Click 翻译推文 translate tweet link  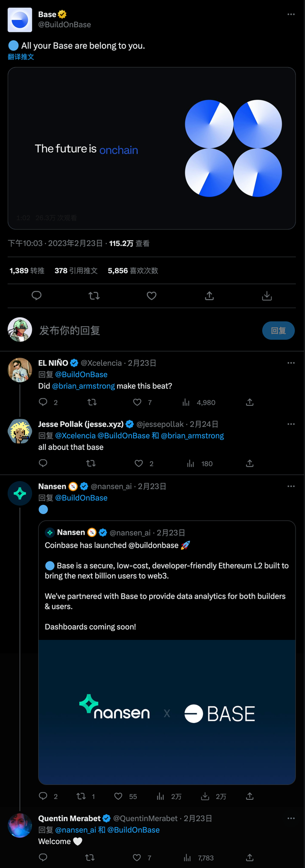(21, 57)
